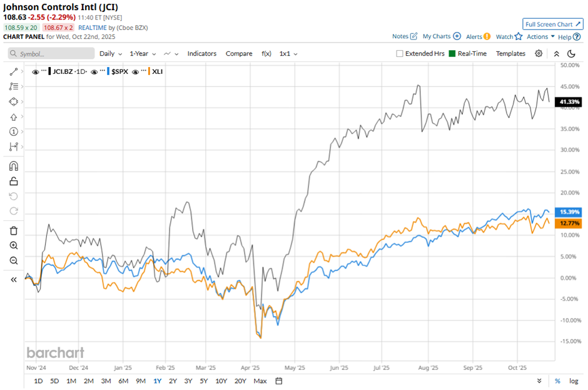Open chart settings gear
Screen dimensions: 588x390
539,53
